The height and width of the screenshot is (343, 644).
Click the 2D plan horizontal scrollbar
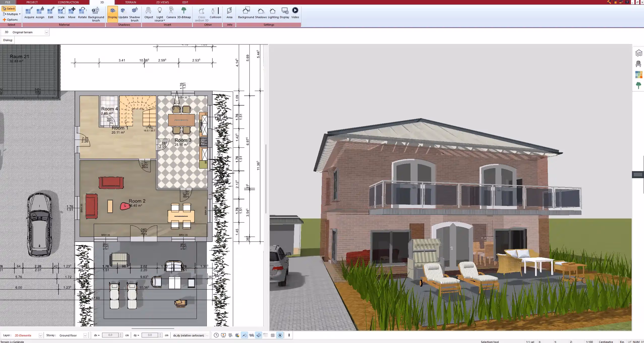point(153,329)
